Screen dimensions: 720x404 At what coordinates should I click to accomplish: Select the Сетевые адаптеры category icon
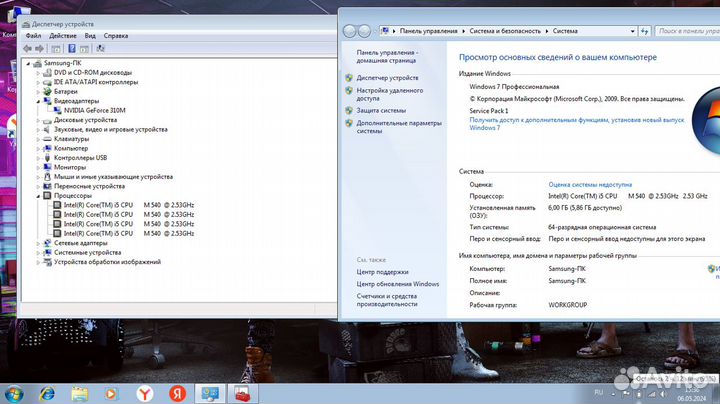[x=47, y=243]
